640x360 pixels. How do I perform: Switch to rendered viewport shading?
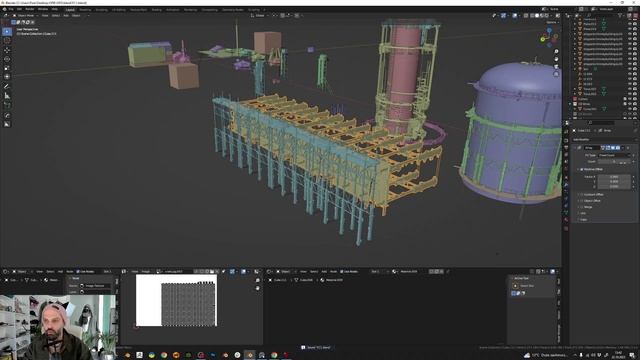click(x=547, y=16)
